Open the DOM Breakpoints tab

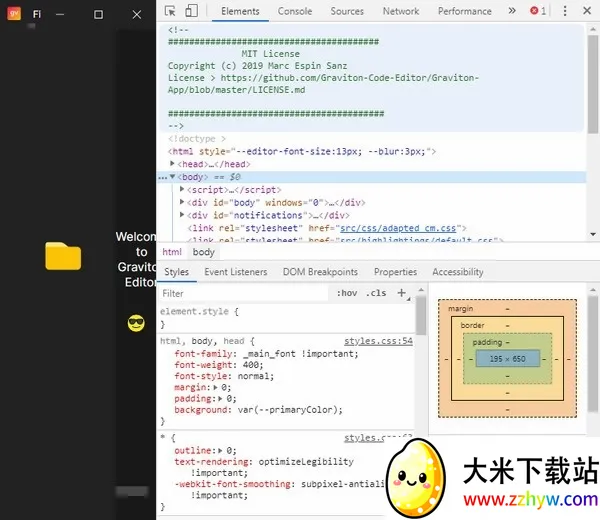(320, 272)
